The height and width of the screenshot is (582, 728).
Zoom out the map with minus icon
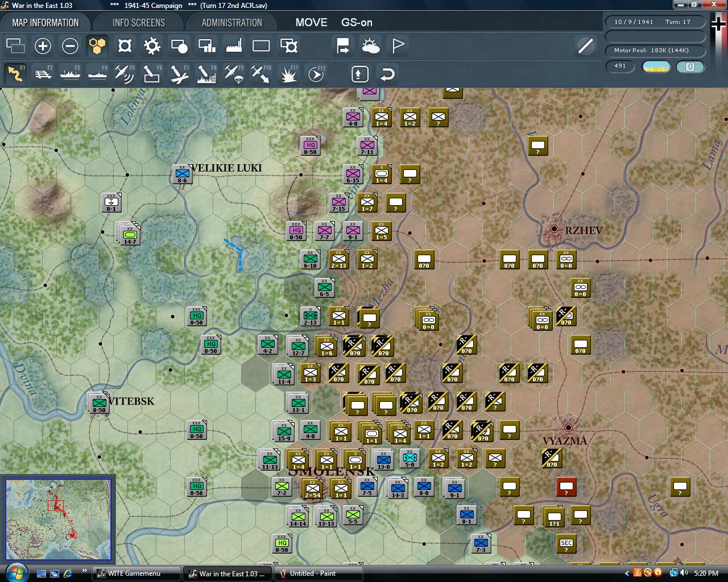coord(70,45)
